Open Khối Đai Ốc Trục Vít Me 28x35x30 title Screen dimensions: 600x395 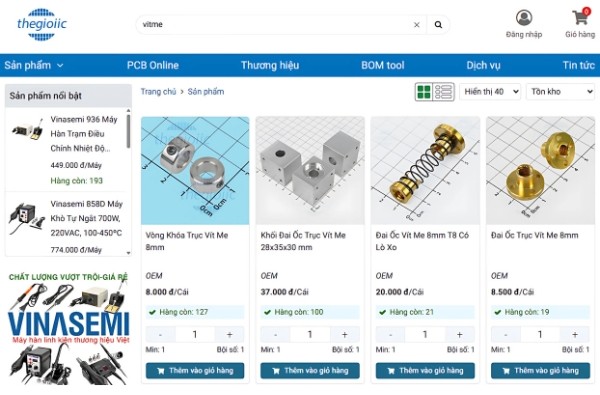(x=303, y=241)
